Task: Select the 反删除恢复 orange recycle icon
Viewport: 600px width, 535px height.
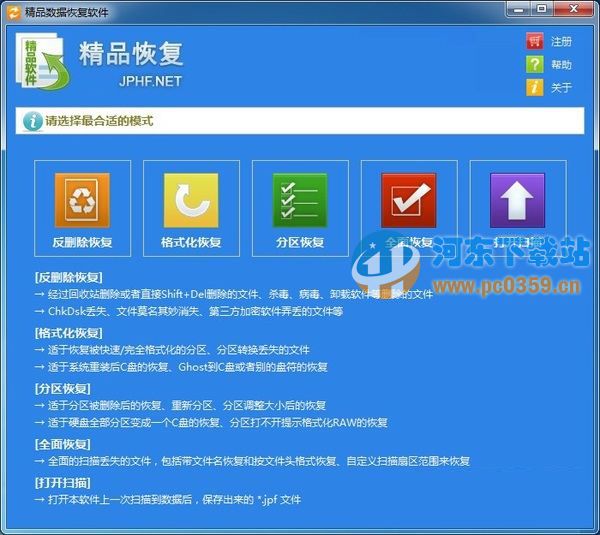Action: [82, 200]
